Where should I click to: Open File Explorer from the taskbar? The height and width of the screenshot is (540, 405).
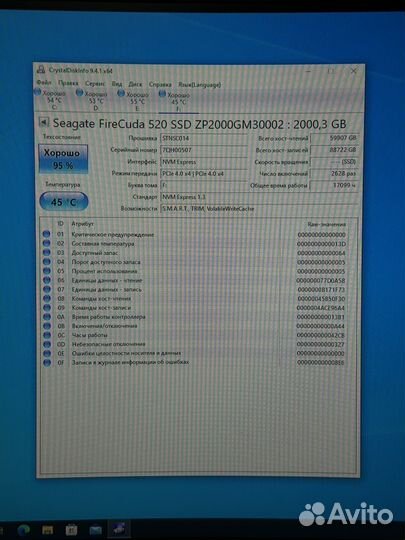[48, 530]
